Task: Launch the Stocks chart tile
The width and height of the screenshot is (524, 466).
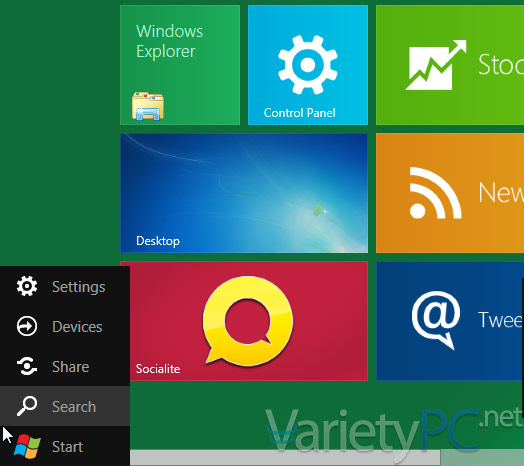Action: pyautogui.click(x=450, y=65)
